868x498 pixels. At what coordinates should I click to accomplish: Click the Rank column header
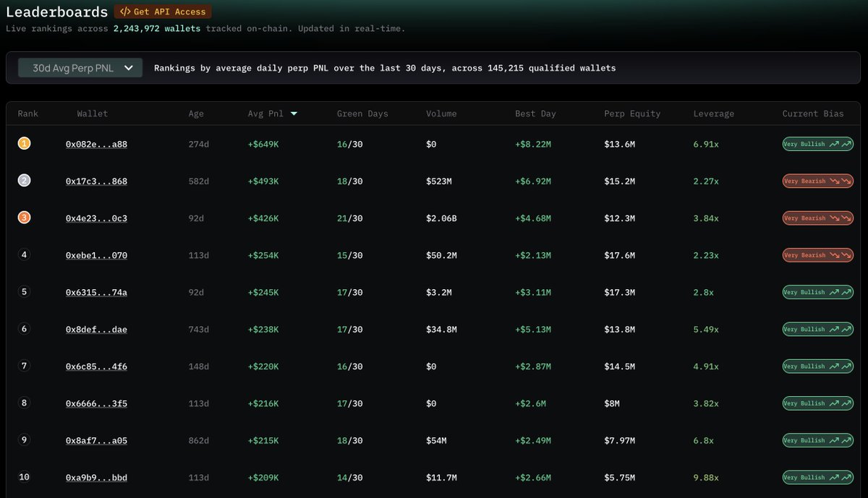[x=28, y=113]
